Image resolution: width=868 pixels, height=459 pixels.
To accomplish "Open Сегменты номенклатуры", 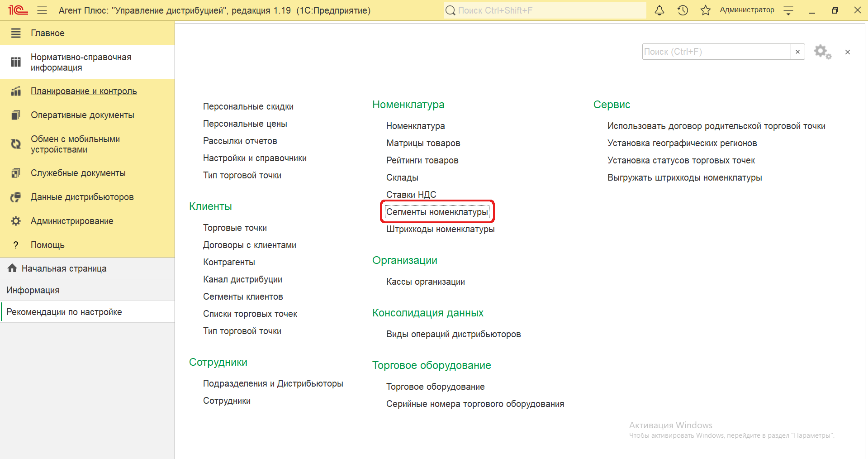I will [x=437, y=212].
